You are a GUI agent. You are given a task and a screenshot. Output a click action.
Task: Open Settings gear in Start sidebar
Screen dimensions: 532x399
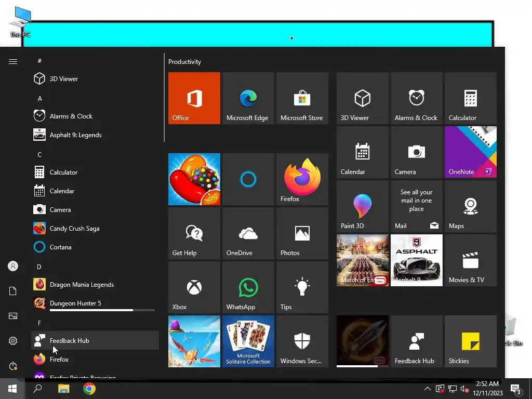coord(13,341)
